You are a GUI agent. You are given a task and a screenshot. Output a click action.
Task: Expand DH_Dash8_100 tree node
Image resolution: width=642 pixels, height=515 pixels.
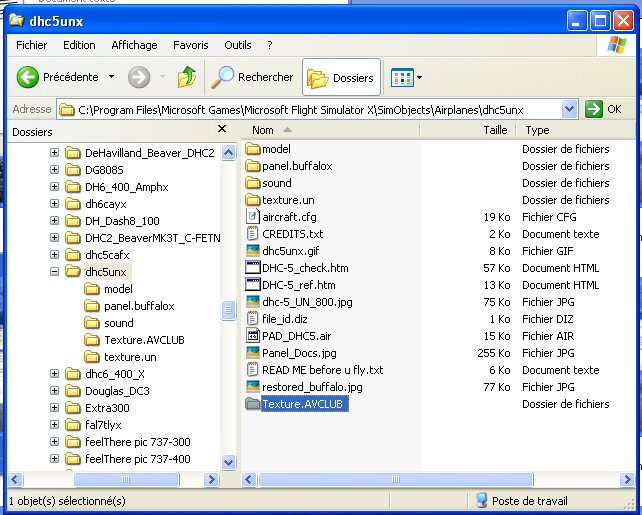(54, 221)
